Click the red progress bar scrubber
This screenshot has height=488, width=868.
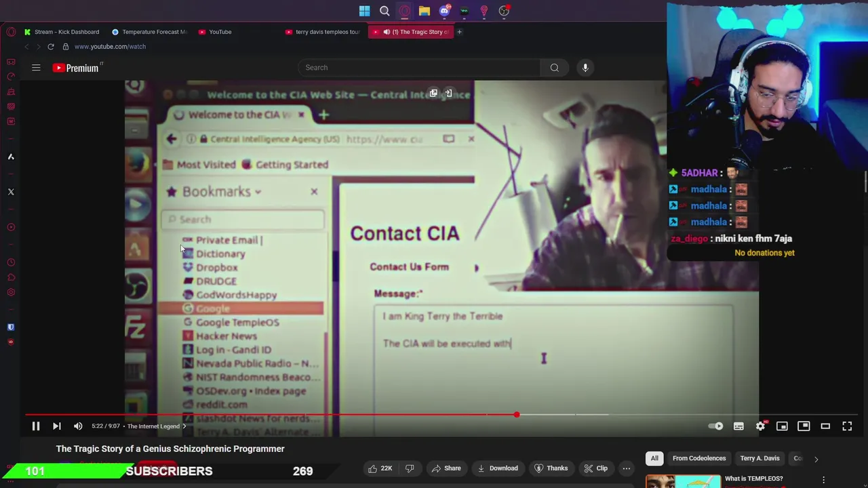[x=517, y=414]
